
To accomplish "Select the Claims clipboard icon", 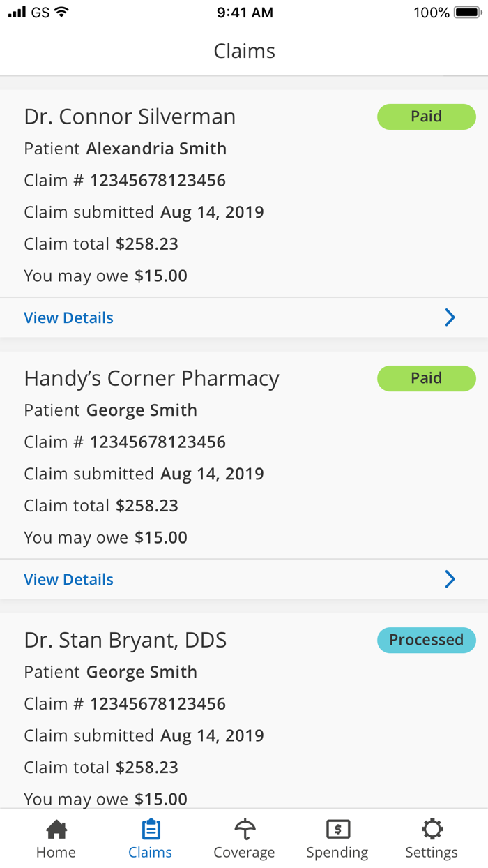I will (x=151, y=829).
